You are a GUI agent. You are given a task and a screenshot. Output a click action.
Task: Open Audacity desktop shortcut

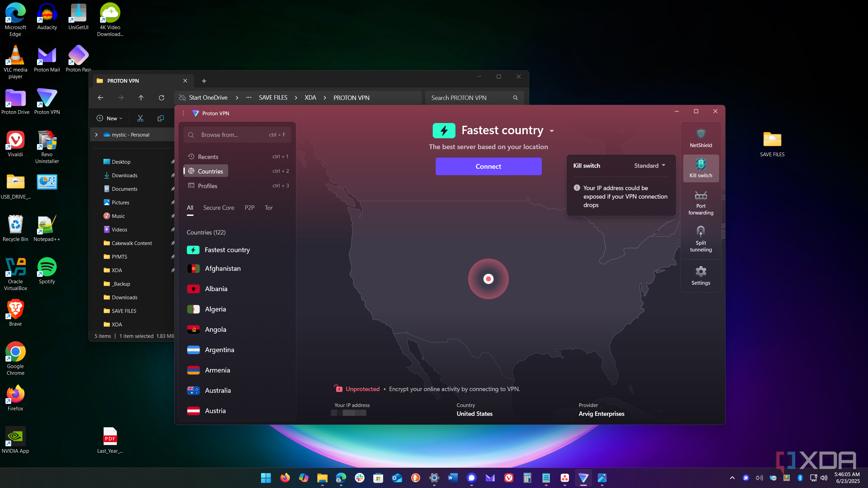tap(47, 17)
